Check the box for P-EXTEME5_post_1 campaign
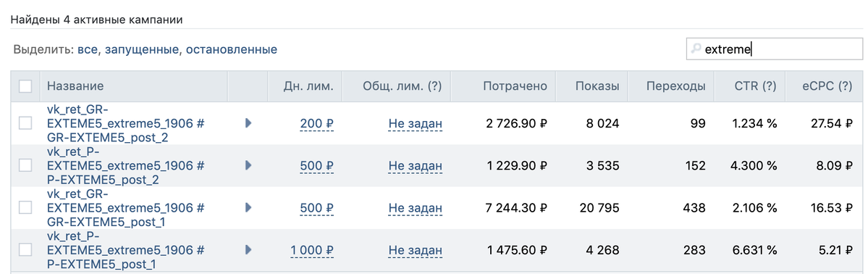868x274 pixels. 25,249
